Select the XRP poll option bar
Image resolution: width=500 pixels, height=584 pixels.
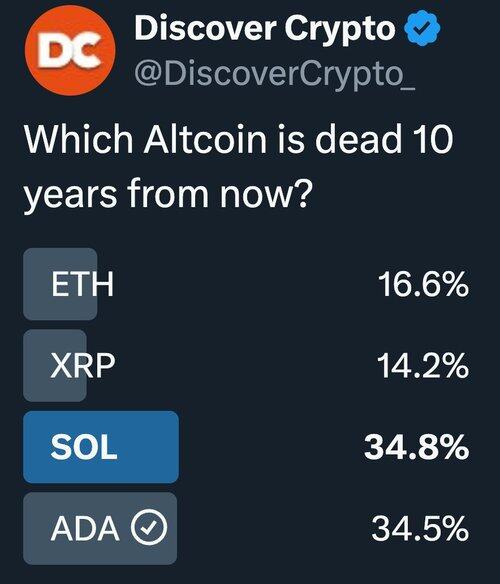55,365
